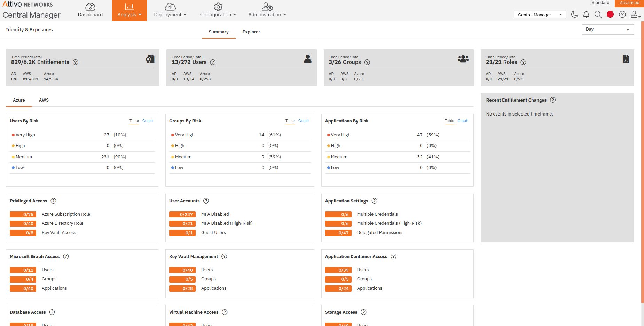Select the Summary tab
Screen dimensions: 644x326
[219, 32]
